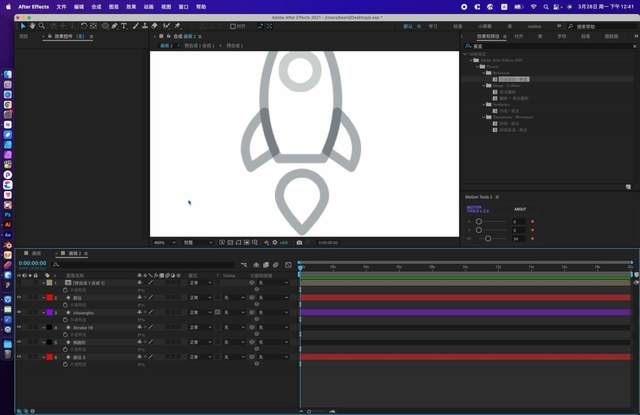Click the 搜索帮助 help search field
Screen dimensions: 640x415
click(x=603, y=27)
